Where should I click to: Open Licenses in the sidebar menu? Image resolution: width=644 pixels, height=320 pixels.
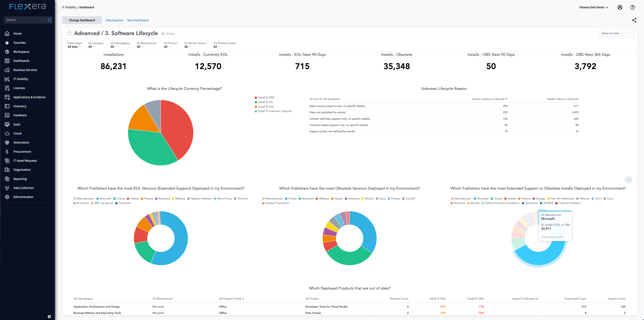[19, 88]
